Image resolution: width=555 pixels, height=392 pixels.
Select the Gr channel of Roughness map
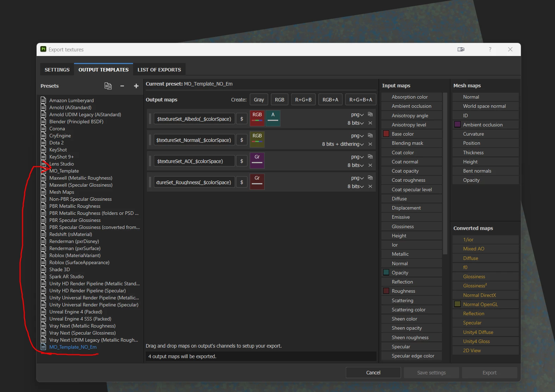click(x=257, y=182)
